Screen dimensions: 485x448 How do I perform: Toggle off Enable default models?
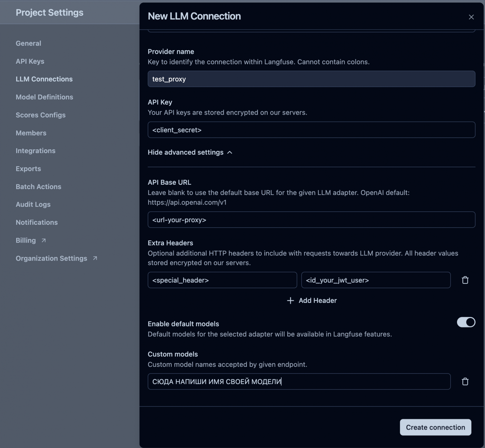pos(466,322)
